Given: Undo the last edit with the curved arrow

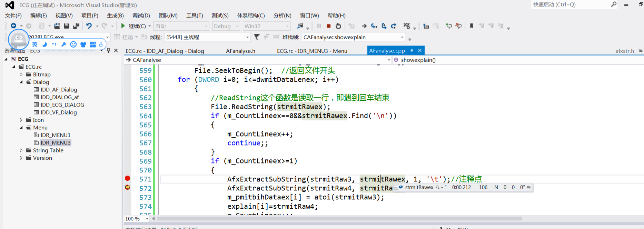Looking at the screenshot, I should coord(89,26).
